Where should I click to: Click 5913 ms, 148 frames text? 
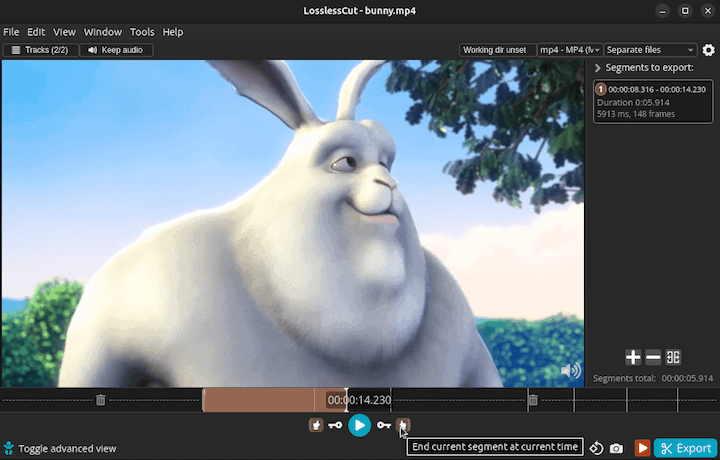[636, 114]
